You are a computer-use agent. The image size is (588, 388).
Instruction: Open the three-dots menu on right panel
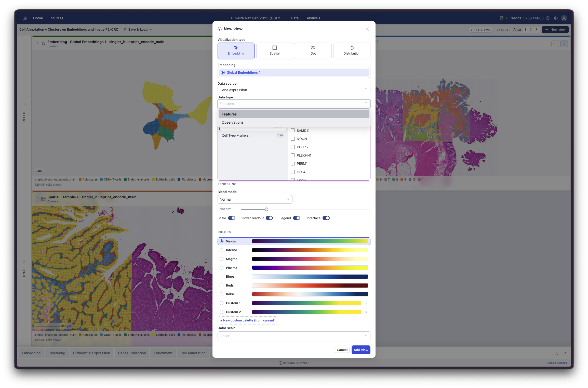555,44
